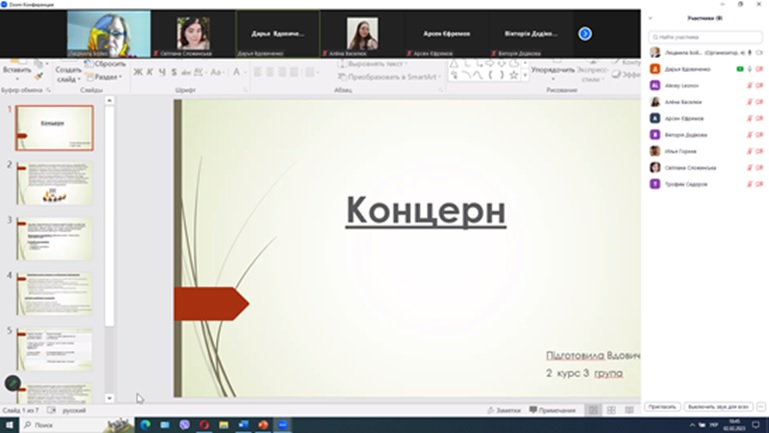
Task: Click the Format Painter brush icon
Action: point(39,76)
